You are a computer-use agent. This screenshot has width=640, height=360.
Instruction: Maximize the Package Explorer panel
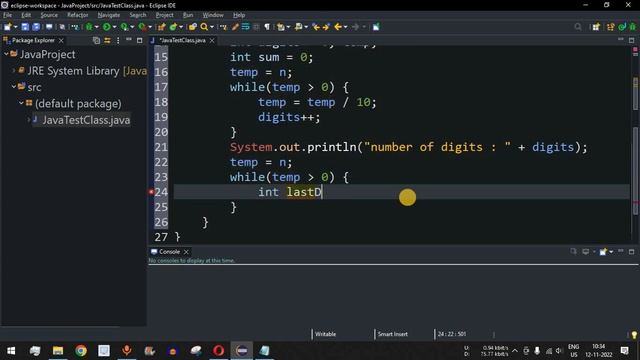tap(140, 40)
